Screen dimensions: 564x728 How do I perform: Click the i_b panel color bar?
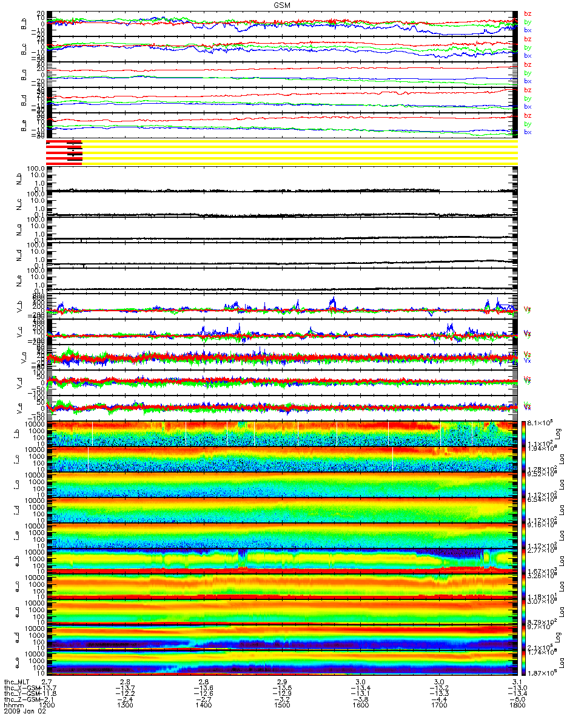pyautogui.click(x=524, y=433)
